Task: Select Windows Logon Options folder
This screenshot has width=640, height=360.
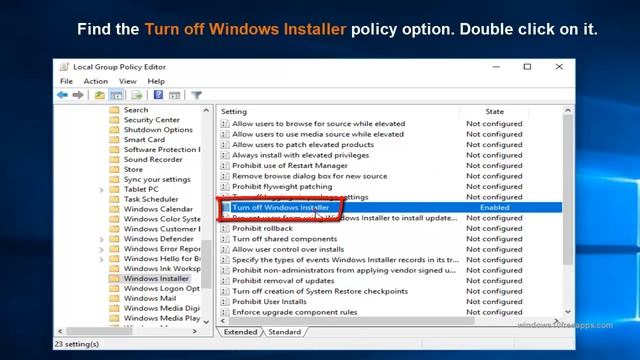Action: click(x=162, y=289)
